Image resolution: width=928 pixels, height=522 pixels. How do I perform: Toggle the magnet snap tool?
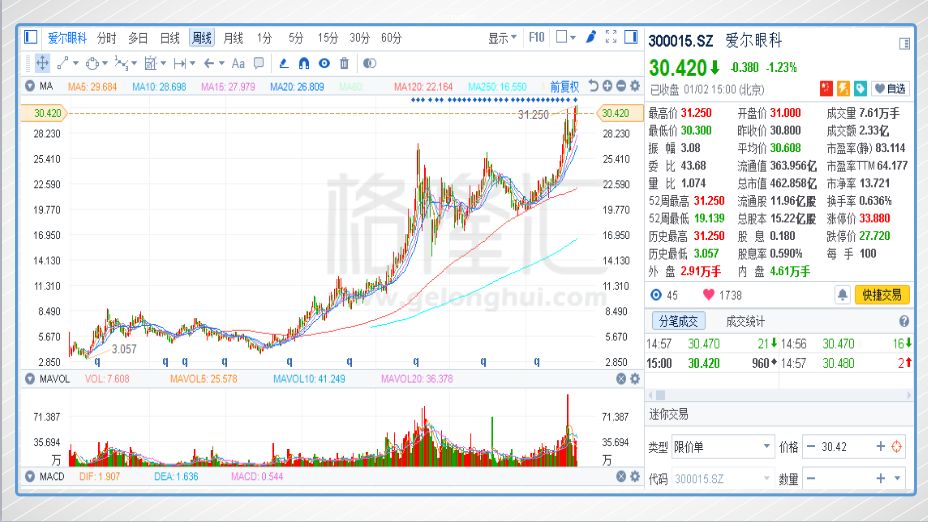point(304,63)
